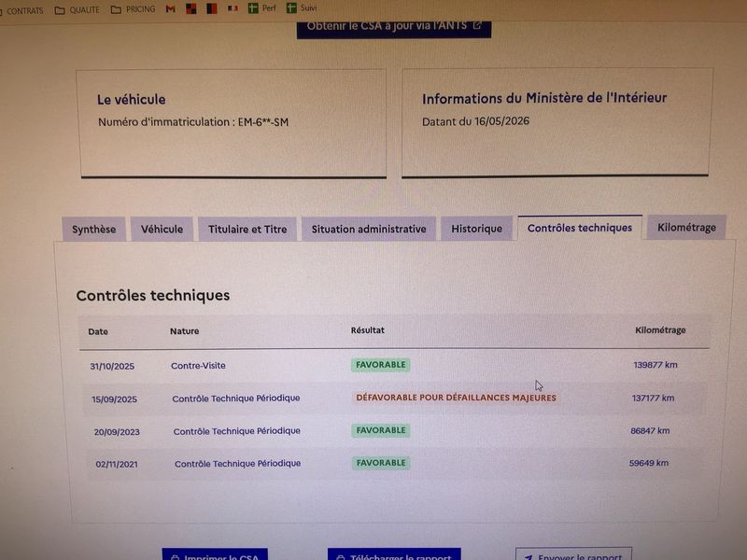Click the Imprimer le CSA button
Screen dimensions: 747x560
point(215,554)
